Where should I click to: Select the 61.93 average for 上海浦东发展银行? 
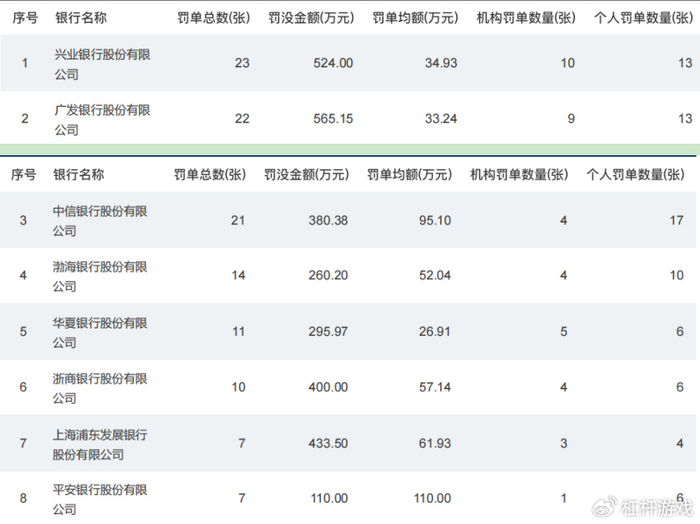(x=435, y=443)
